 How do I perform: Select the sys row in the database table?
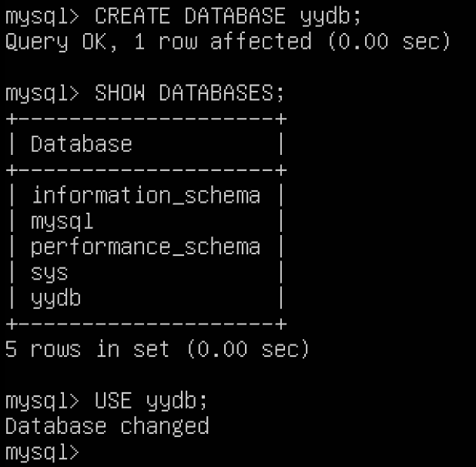point(49,273)
